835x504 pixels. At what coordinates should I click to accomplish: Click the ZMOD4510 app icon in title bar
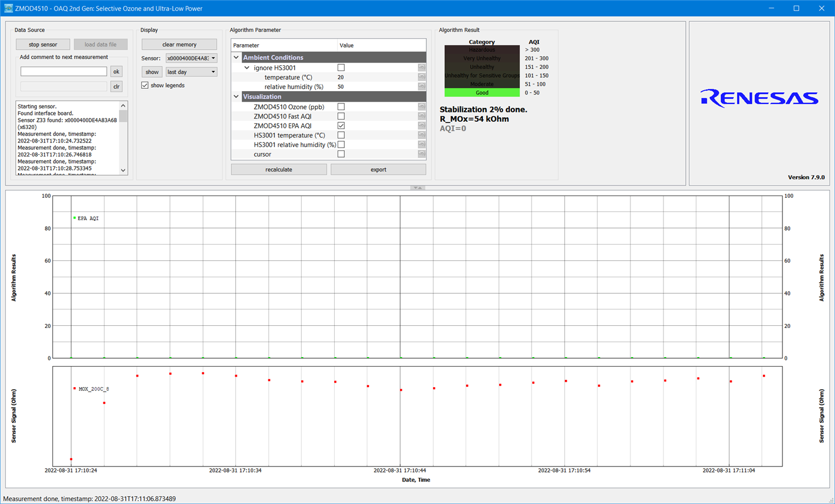(8, 8)
